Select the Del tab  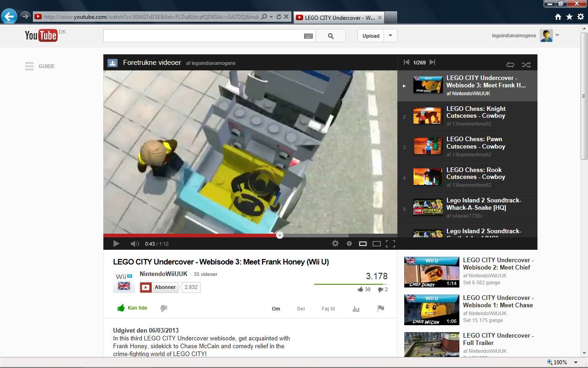(x=301, y=309)
